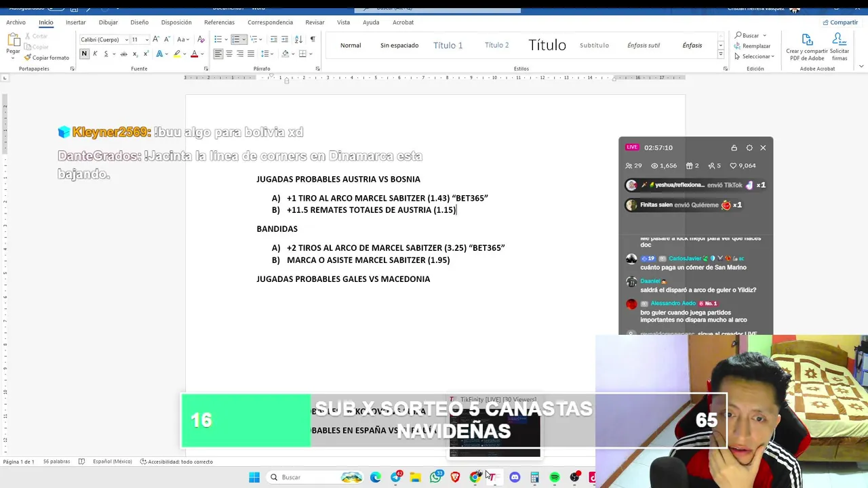Switch to the Dibujar ribbon tab
Screen dimensions: 868x488
tap(108, 22)
